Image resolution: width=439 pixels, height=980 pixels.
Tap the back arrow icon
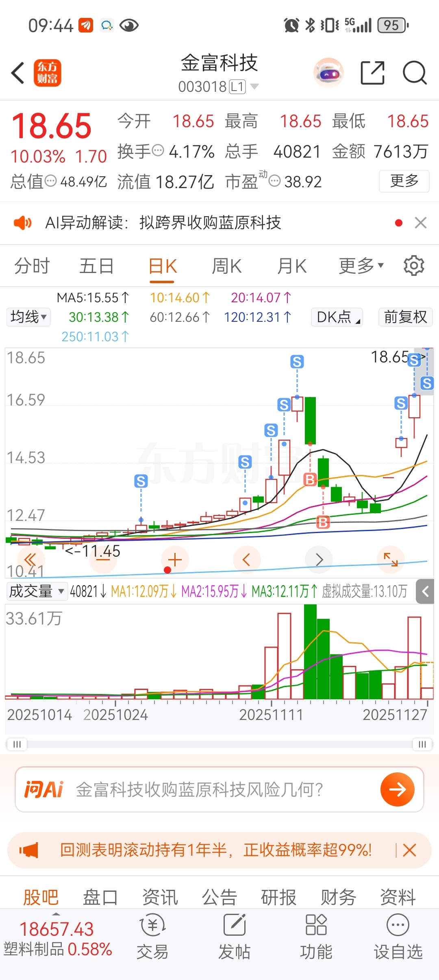pyautogui.click(x=18, y=73)
